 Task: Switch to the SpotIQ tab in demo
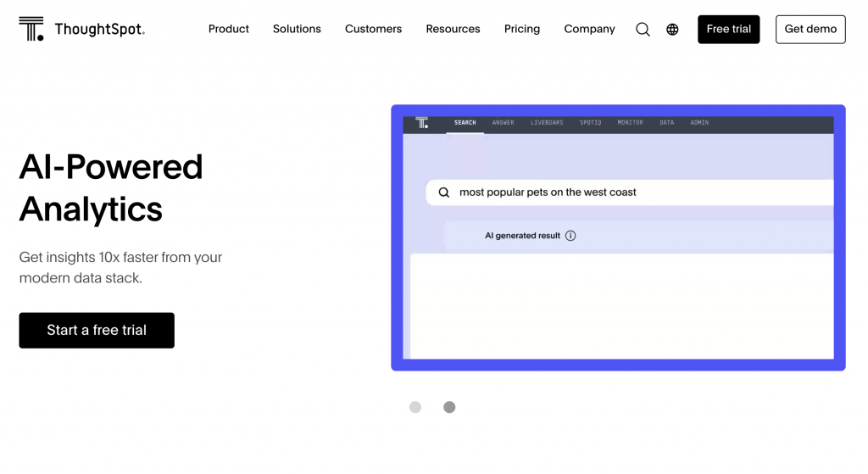[x=590, y=122]
